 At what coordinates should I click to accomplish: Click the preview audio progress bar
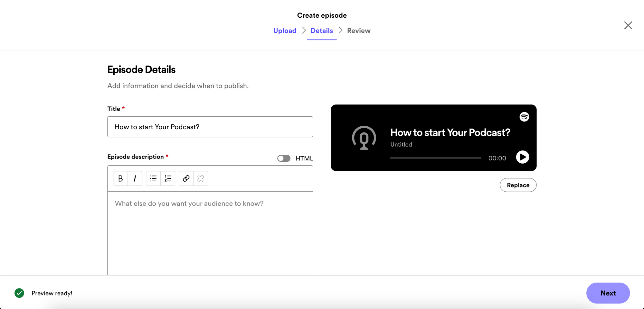coord(435,158)
